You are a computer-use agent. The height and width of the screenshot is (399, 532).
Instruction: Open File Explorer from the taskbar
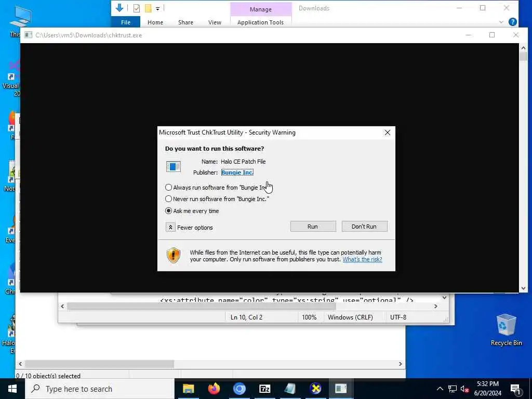[x=188, y=389]
